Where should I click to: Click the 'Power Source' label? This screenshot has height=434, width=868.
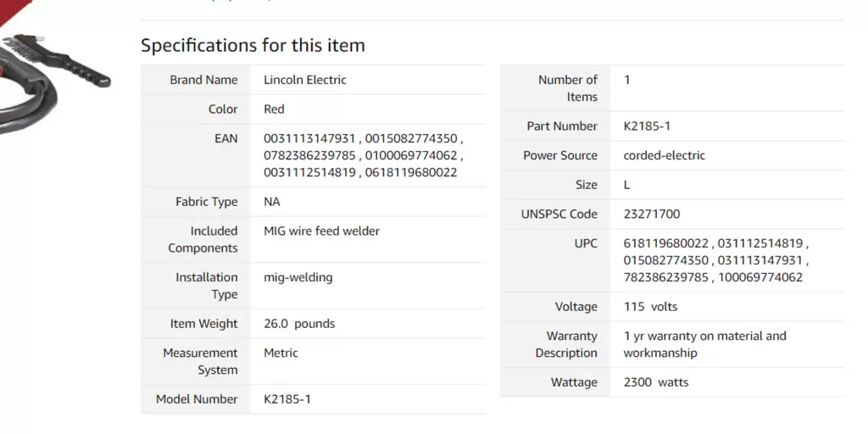pos(560,156)
